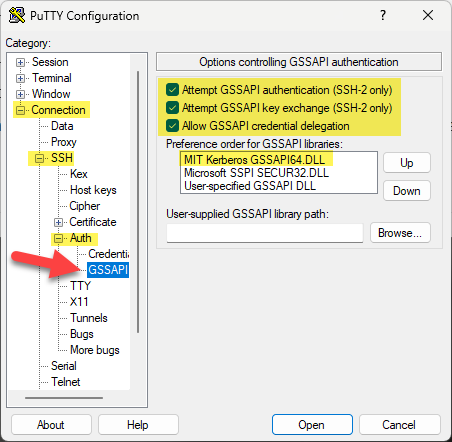
Task: Click the question mark help icon
Action: pyautogui.click(x=383, y=15)
